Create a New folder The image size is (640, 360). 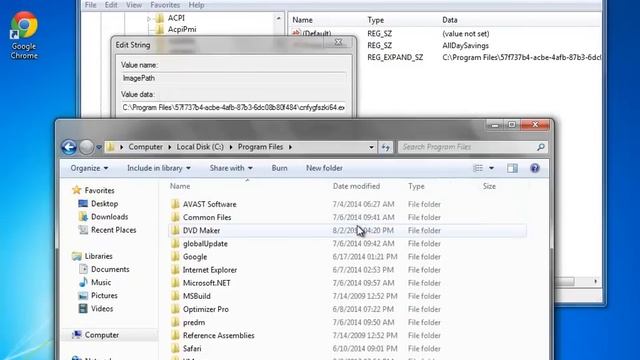click(324, 168)
